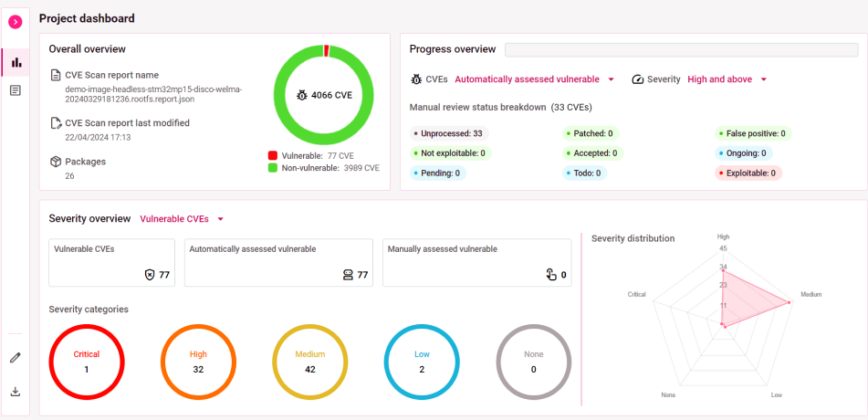Viewport: 868px width, 420px height.
Task: Click the 'Project dashboard' title
Action: tap(87, 18)
